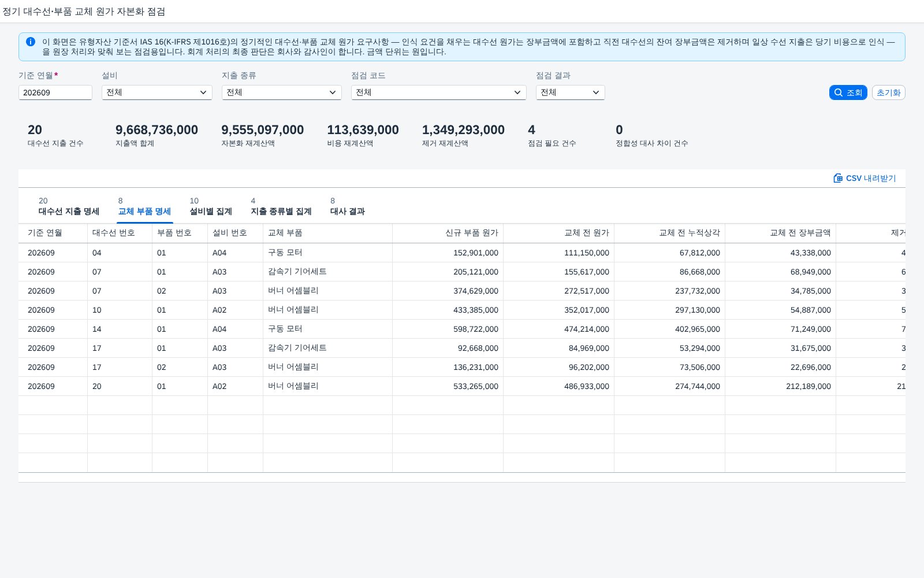Click the magnifier icon on the 조회 button

pyautogui.click(x=839, y=92)
